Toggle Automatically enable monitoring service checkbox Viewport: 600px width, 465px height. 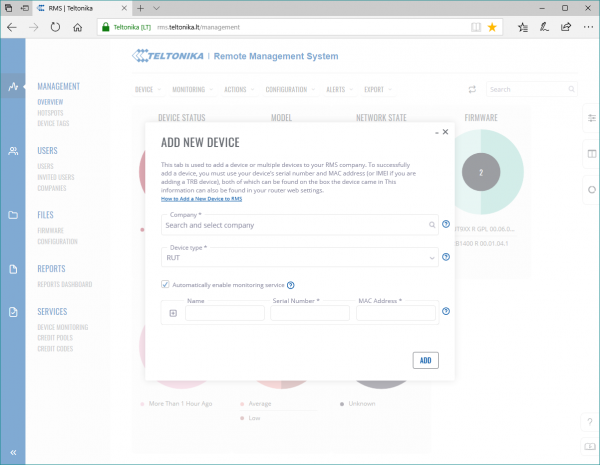coord(165,284)
